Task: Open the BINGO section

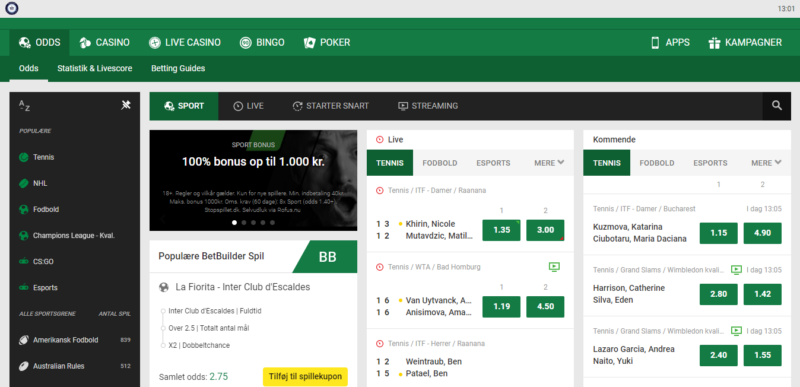Action: 262,43
